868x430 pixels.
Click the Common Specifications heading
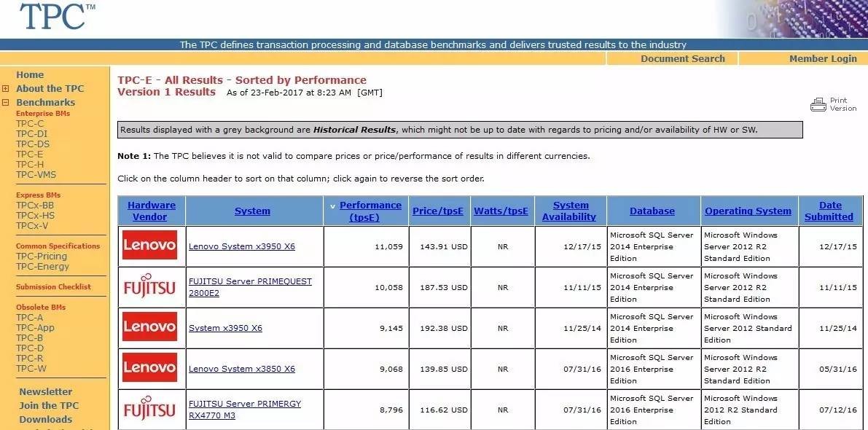tap(58, 246)
